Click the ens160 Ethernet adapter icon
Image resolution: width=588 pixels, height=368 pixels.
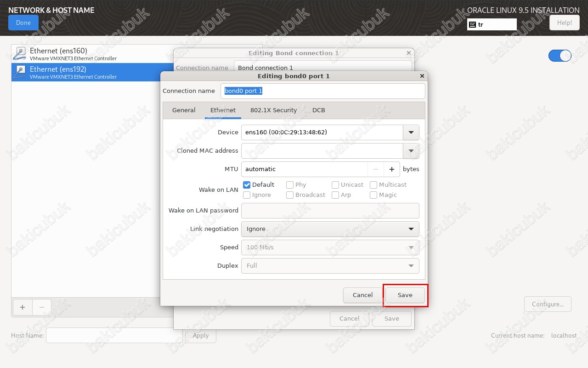pyautogui.click(x=20, y=54)
